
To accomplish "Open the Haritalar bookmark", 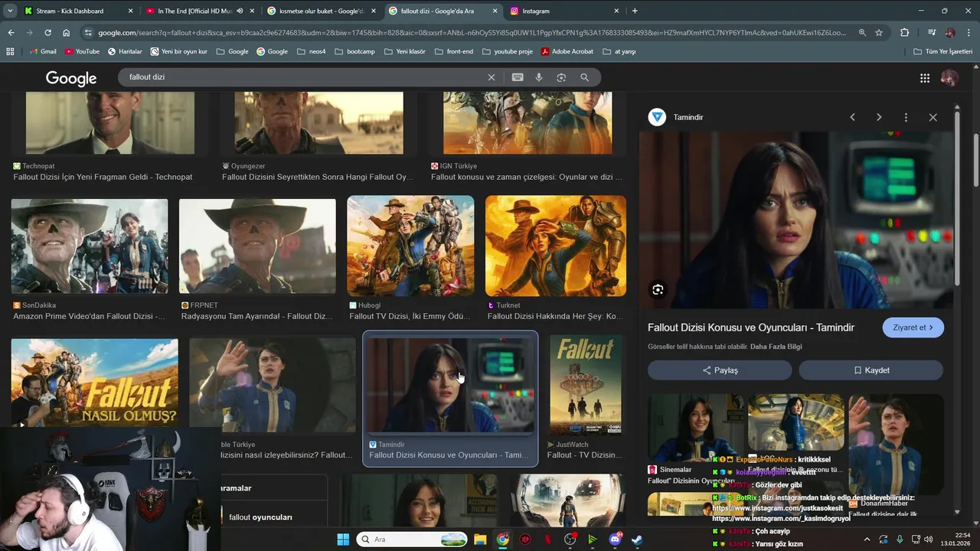I will click(125, 51).
